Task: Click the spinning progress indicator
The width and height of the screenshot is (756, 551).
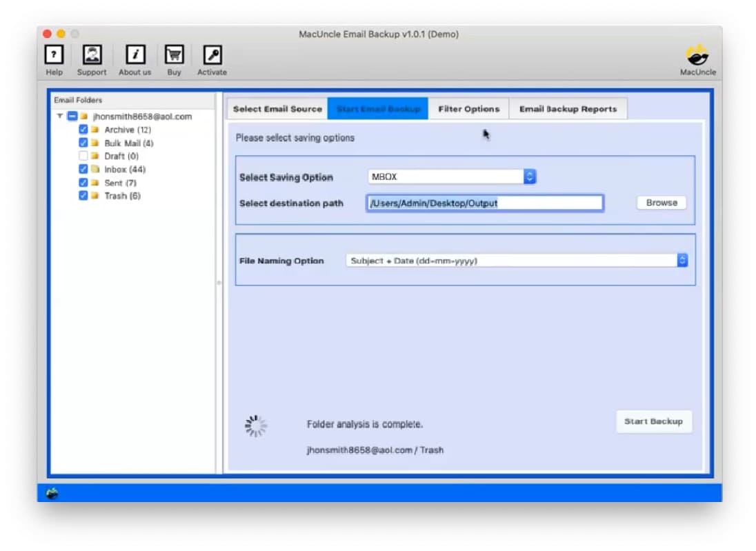Action: click(x=256, y=425)
